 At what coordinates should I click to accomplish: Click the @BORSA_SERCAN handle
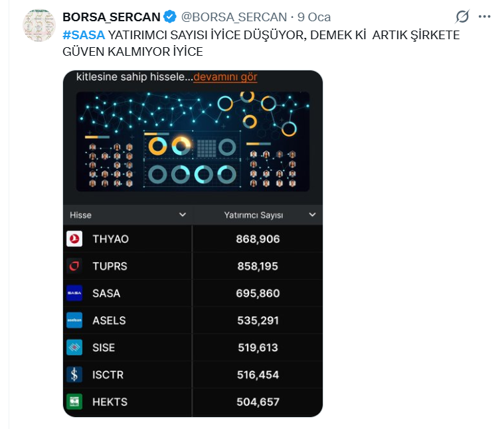tap(233, 17)
